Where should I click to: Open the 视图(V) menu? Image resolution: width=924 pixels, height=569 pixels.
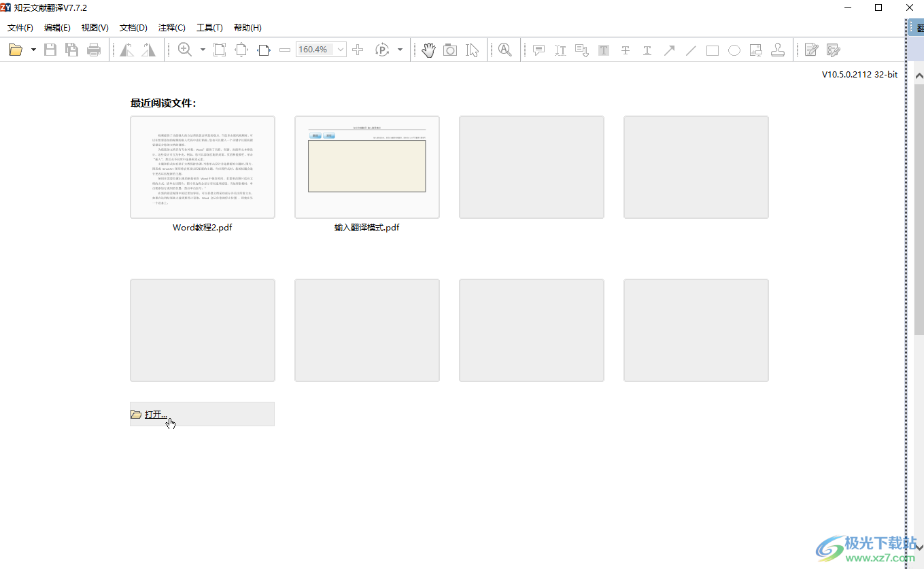pos(95,28)
